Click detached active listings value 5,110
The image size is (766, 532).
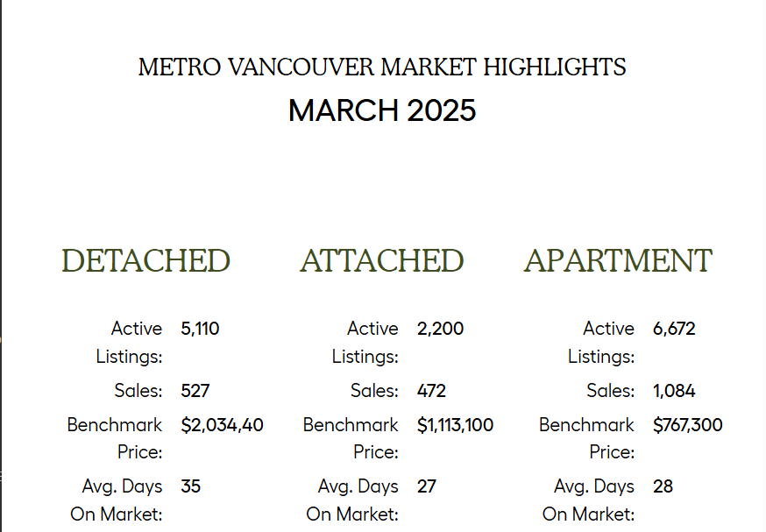(200, 329)
